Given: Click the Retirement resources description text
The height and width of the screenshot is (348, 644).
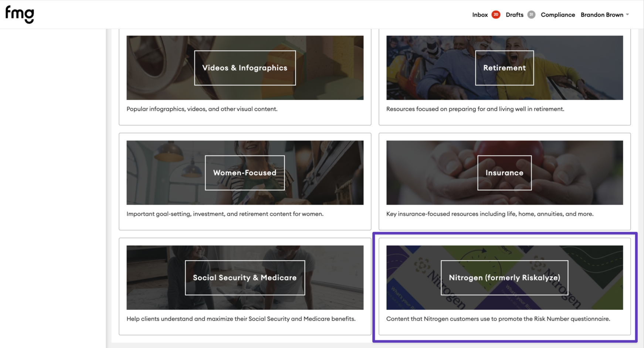Looking at the screenshot, I should pyautogui.click(x=475, y=109).
